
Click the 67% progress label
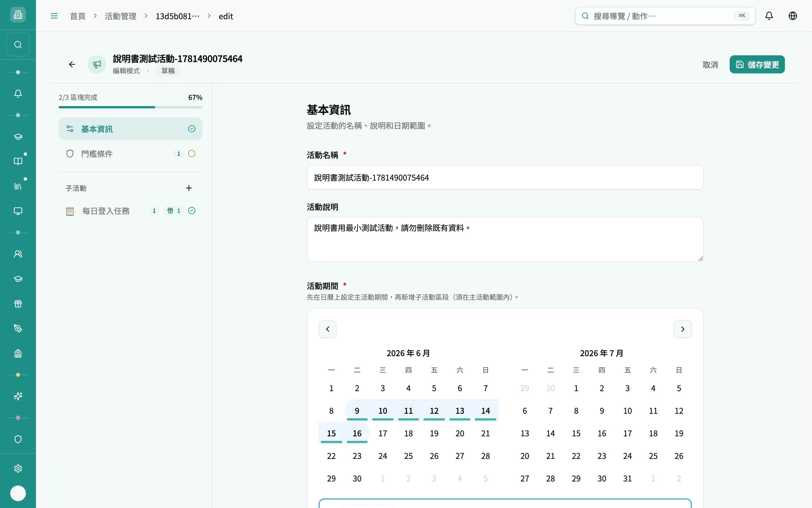(x=195, y=97)
